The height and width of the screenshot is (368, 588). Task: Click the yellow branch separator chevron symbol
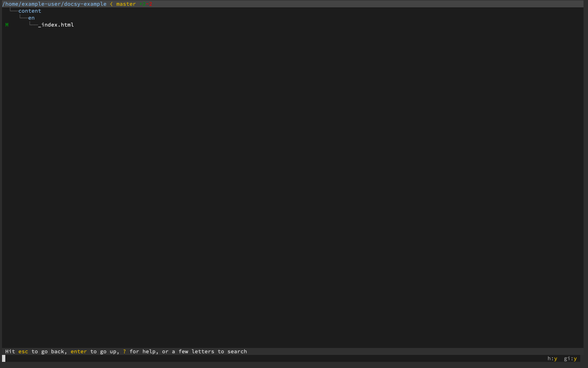coord(111,4)
